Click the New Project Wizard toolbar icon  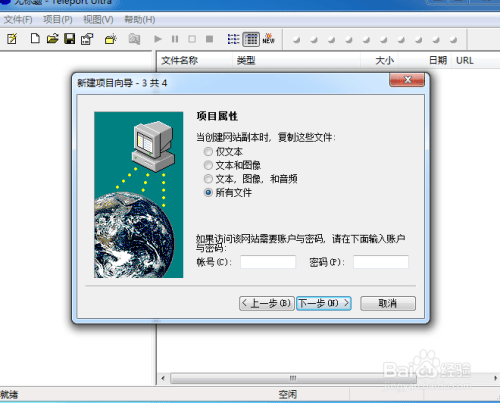[x=12, y=39]
